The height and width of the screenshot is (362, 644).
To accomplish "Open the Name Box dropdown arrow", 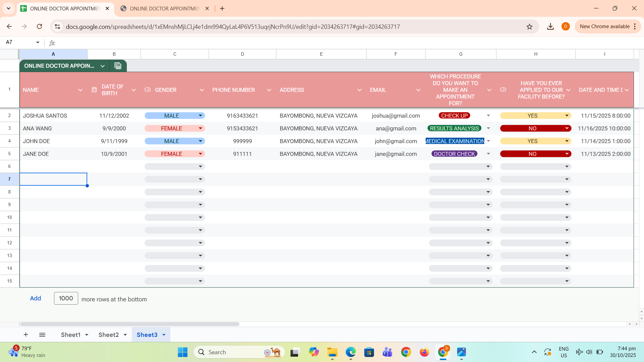I will pyautogui.click(x=38, y=42).
